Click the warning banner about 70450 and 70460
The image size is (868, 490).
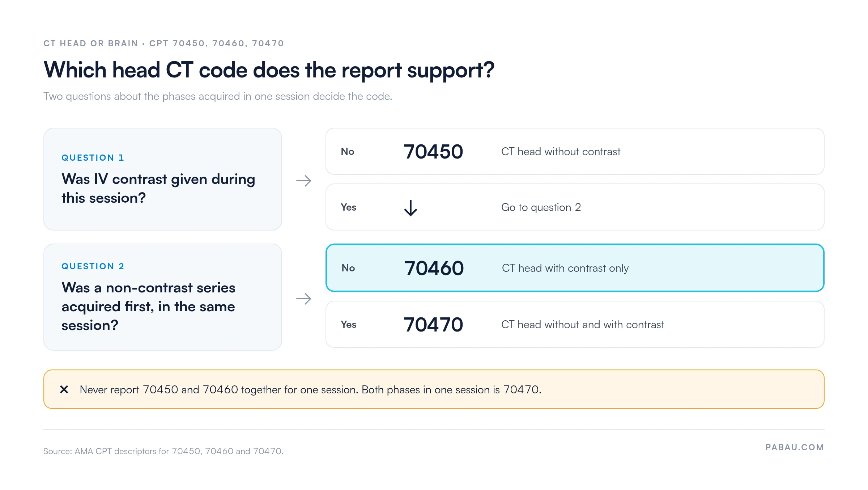434,389
